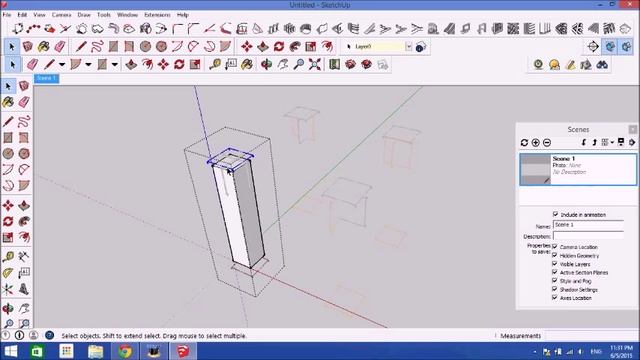
Task: Open the Windows Store taskbar icon
Action: 37,351
